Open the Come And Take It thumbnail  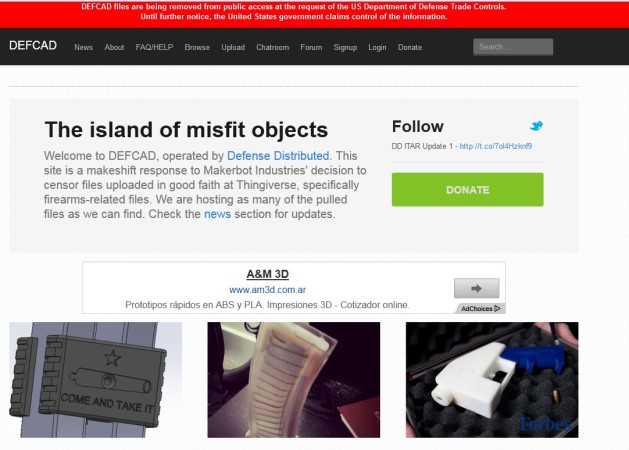(x=95, y=380)
